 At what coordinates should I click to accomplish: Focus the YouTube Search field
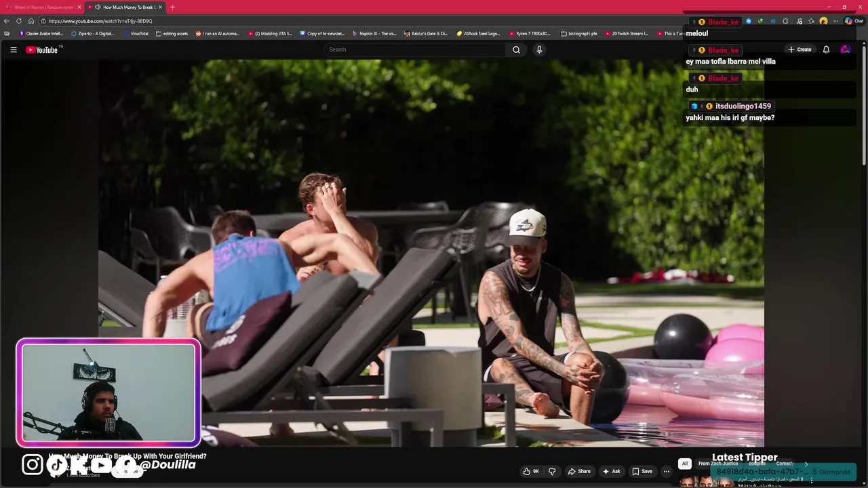point(414,49)
